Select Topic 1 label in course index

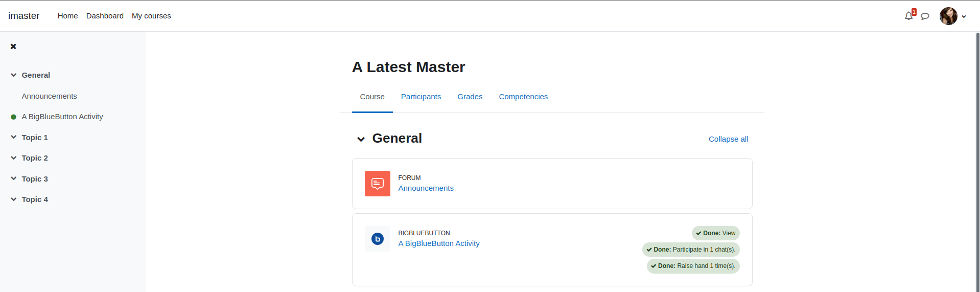pos(35,138)
